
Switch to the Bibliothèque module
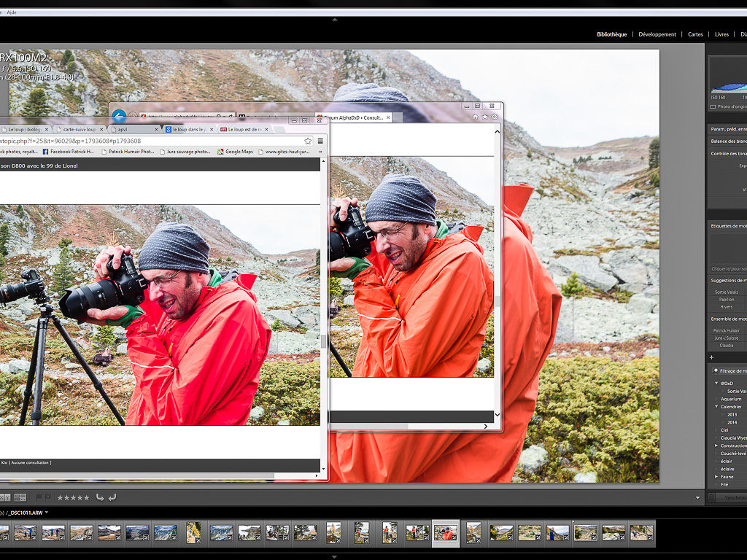(x=612, y=34)
